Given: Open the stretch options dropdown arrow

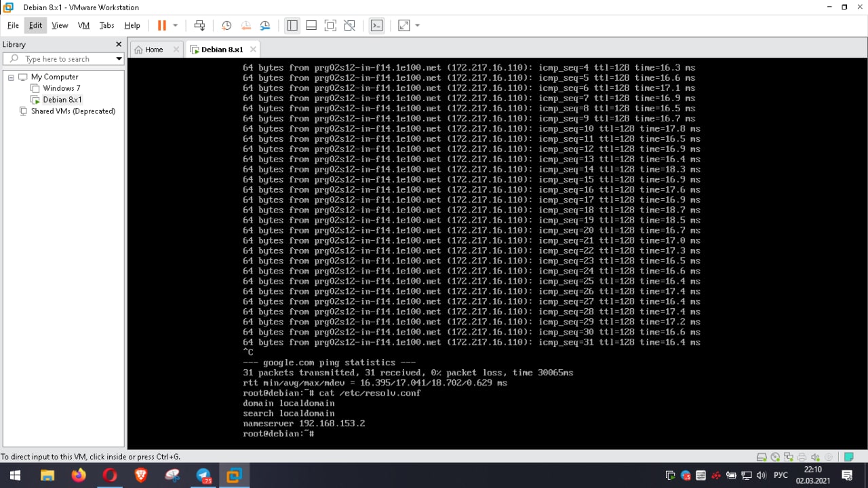Looking at the screenshot, I should click(417, 25).
